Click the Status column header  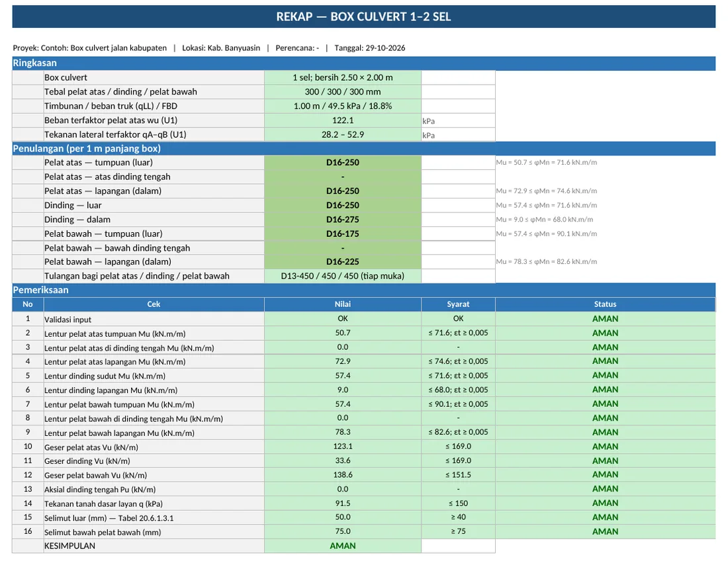pyautogui.click(x=606, y=304)
